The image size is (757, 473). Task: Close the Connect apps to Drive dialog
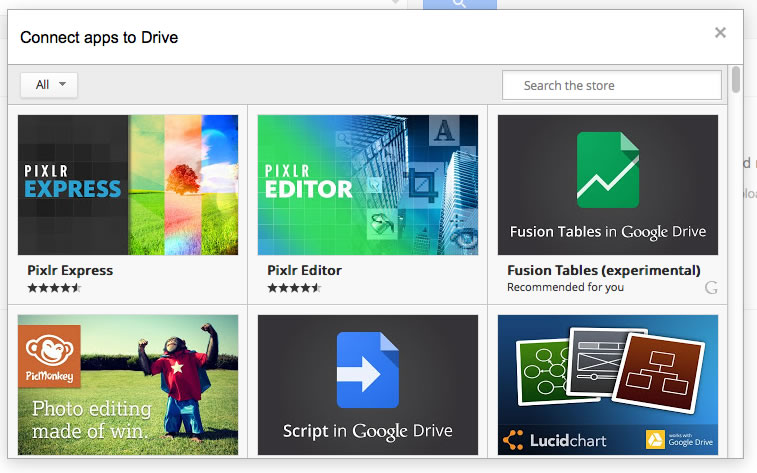pyautogui.click(x=720, y=33)
